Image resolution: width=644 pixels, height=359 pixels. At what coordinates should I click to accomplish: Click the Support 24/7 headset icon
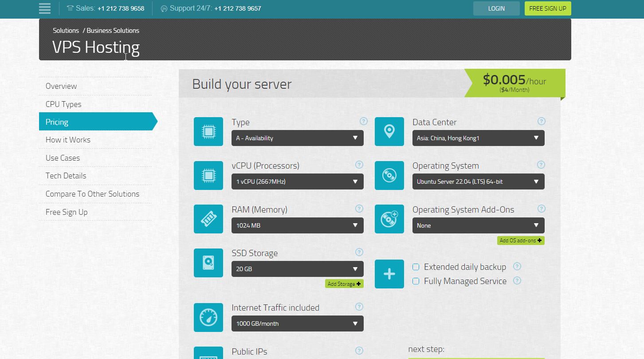(x=164, y=8)
